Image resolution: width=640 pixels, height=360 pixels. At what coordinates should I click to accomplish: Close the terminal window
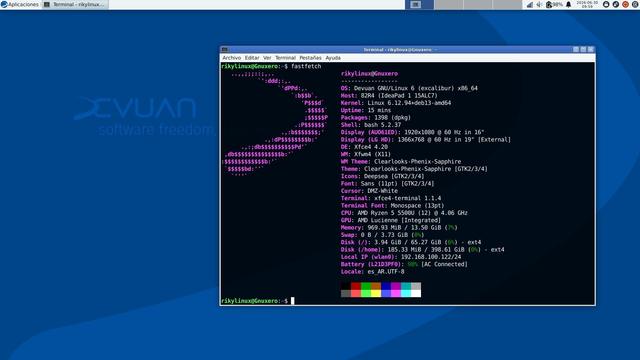[x=591, y=49]
